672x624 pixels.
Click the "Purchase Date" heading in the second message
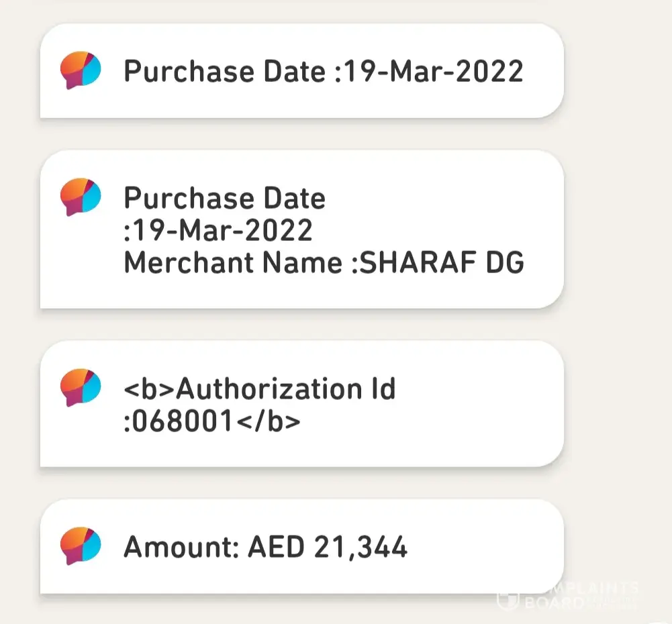click(224, 198)
